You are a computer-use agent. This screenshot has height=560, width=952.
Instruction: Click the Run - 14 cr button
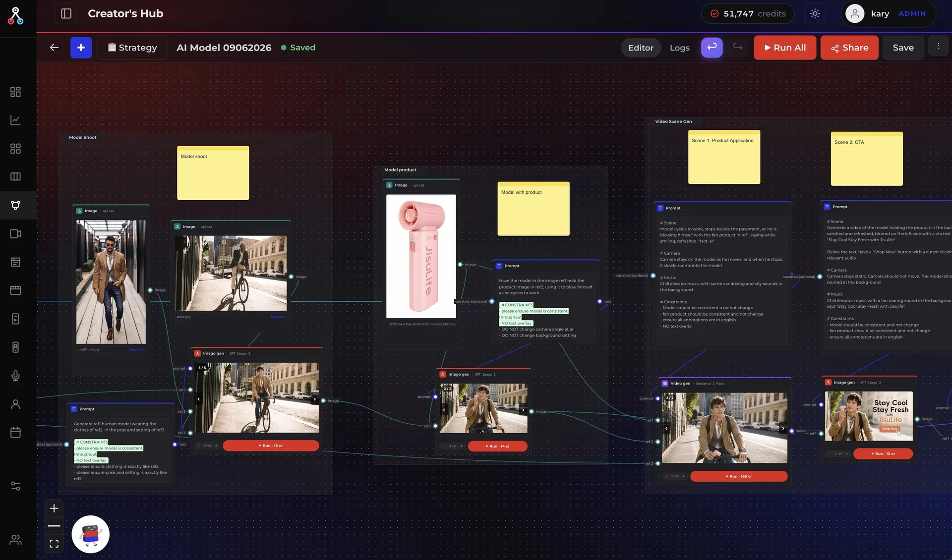click(497, 446)
